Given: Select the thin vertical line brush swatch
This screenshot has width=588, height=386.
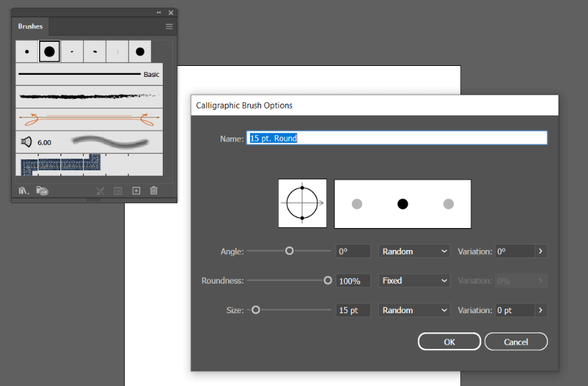Looking at the screenshot, I should click(117, 52).
